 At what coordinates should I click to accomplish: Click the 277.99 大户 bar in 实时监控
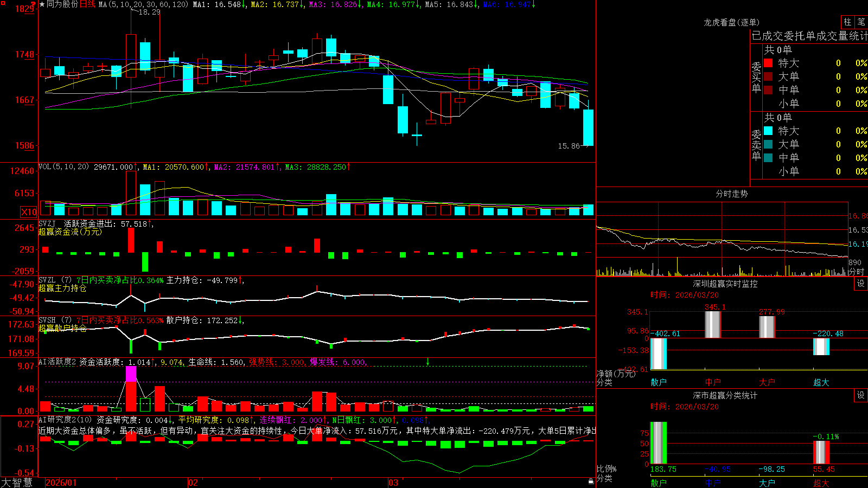[767, 327]
